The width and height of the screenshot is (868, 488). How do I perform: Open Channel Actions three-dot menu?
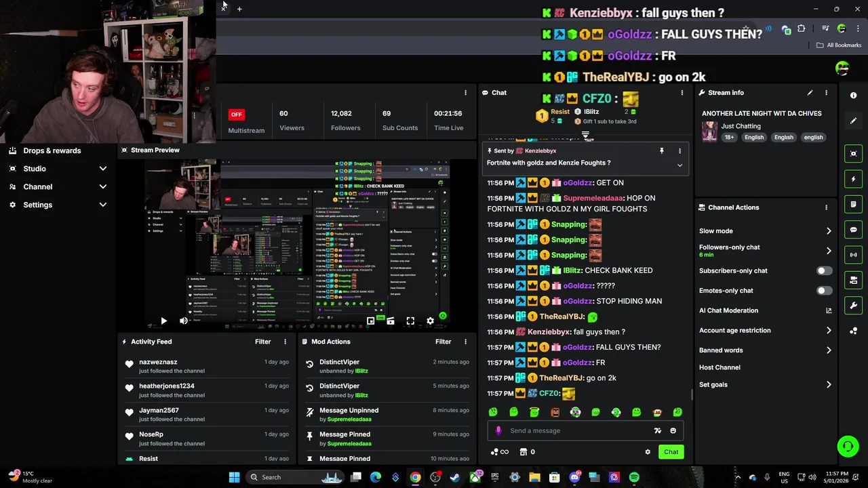click(826, 207)
